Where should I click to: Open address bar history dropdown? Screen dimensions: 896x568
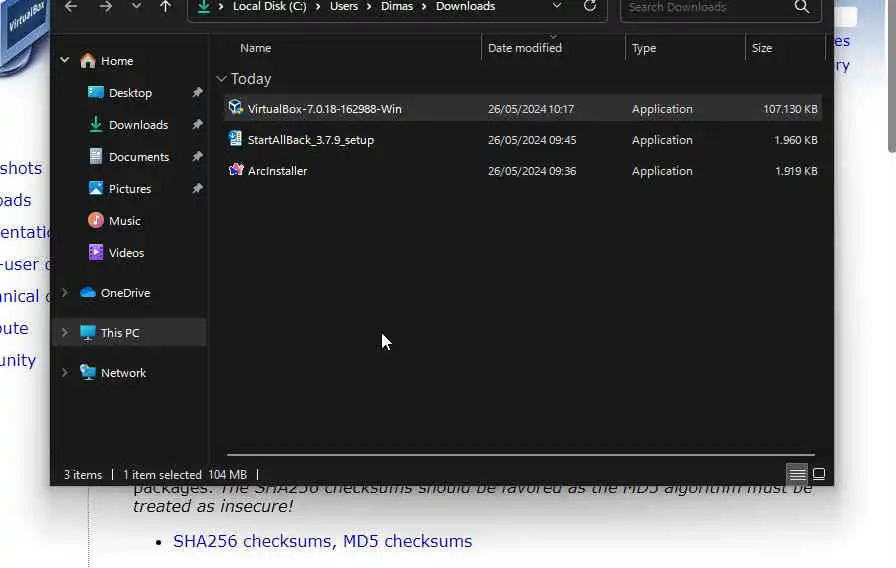click(x=557, y=6)
